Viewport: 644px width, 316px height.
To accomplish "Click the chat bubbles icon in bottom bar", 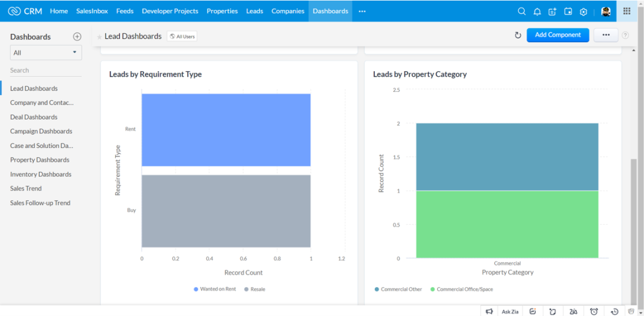I will [631, 312].
